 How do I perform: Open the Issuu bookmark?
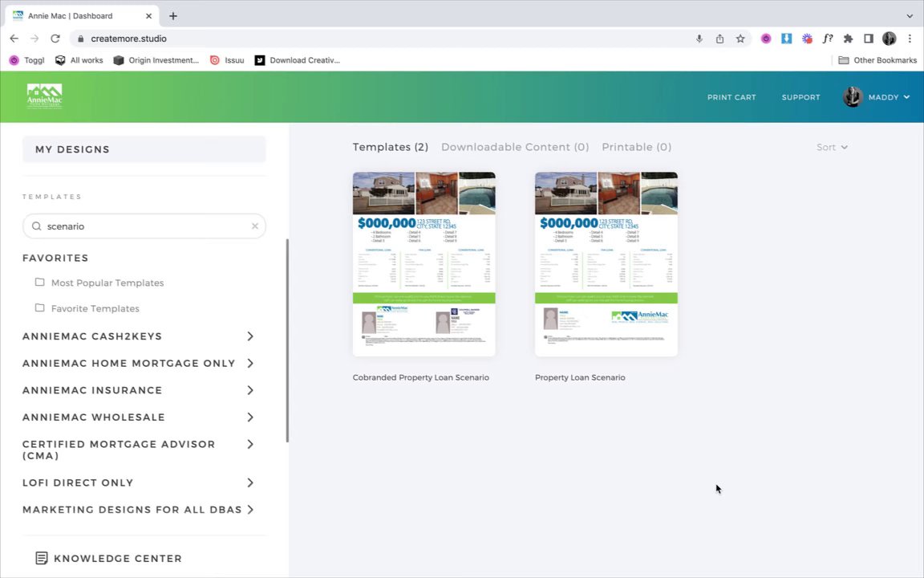click(x=227, y=60)
